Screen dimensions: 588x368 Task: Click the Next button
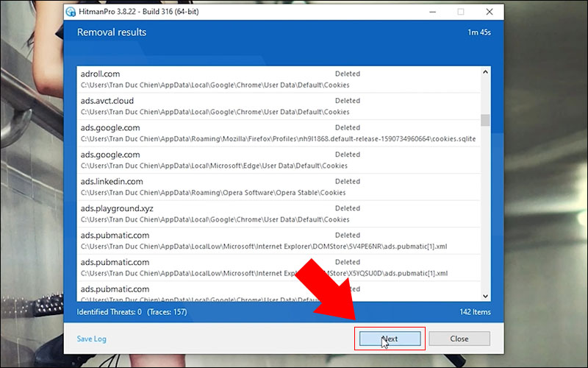(x=390, y=339)
